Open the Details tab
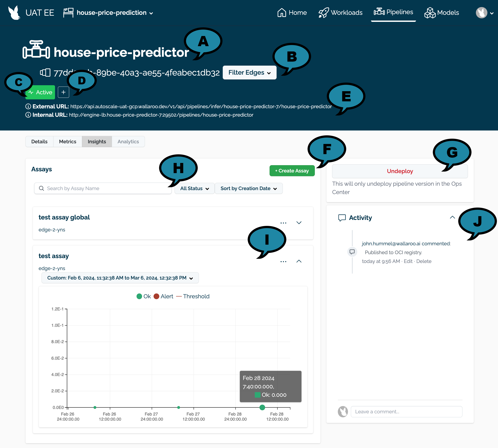This screenshot has height=448, width=498. (x=39, y=142)
